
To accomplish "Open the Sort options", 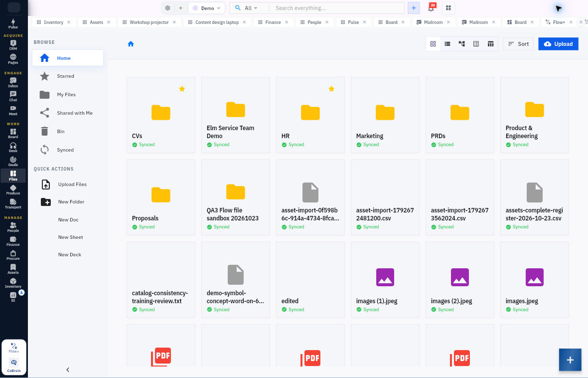I will tap(518, 44).
